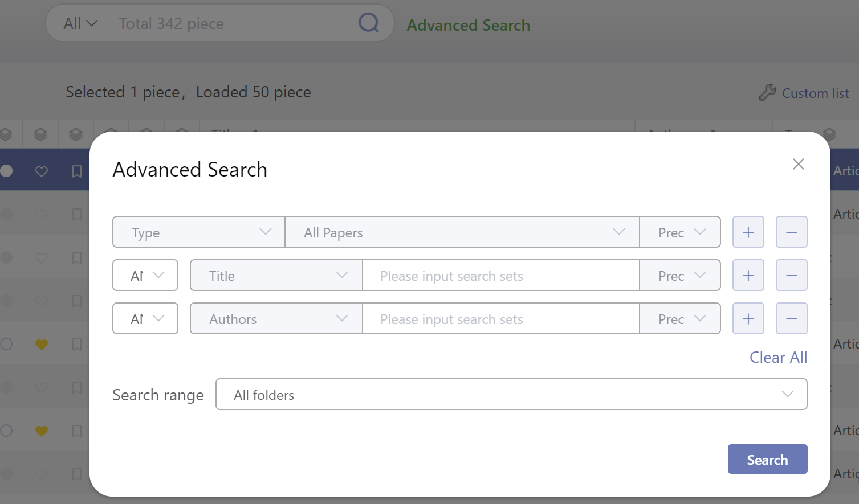859x504 pixels.
Task: Toggle the selection circle in the highlighted first row
Action: click(x=6, y=170)
